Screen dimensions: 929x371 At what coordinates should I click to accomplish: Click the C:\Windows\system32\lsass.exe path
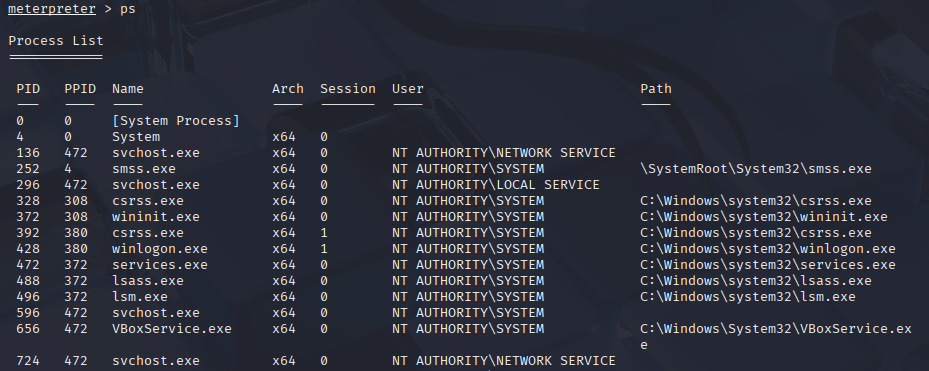(x=755, y=281)
